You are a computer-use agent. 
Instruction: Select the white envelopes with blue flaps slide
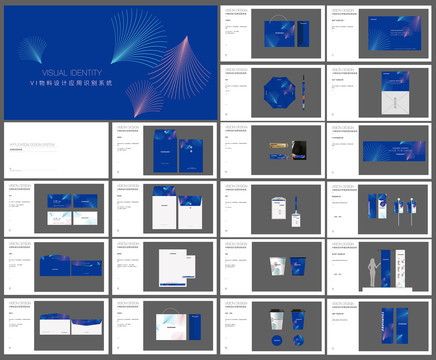[56, 326]
